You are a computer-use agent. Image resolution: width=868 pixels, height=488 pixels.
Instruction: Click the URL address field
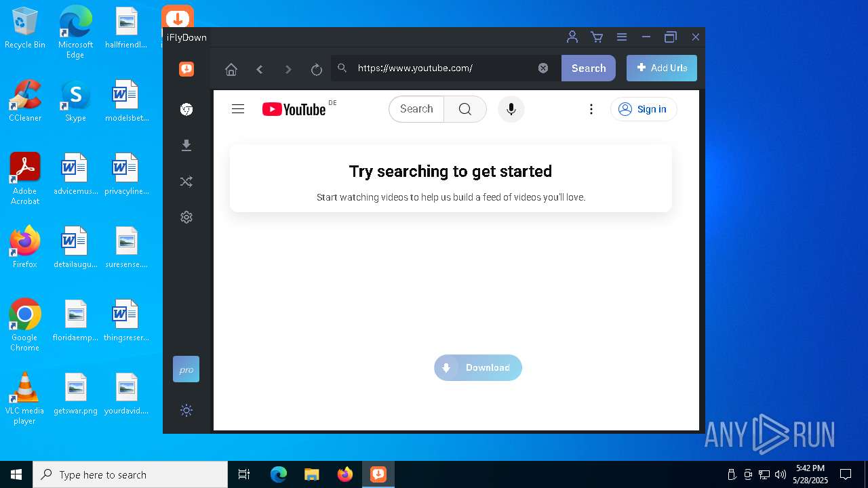coord(444,68)
